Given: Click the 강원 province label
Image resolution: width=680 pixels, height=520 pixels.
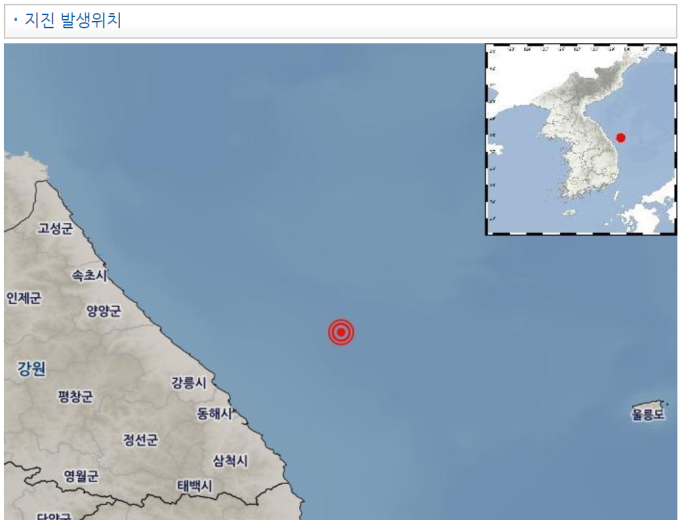Looking at the screenshot, I should pyautogui.click(x=32, y=369).
